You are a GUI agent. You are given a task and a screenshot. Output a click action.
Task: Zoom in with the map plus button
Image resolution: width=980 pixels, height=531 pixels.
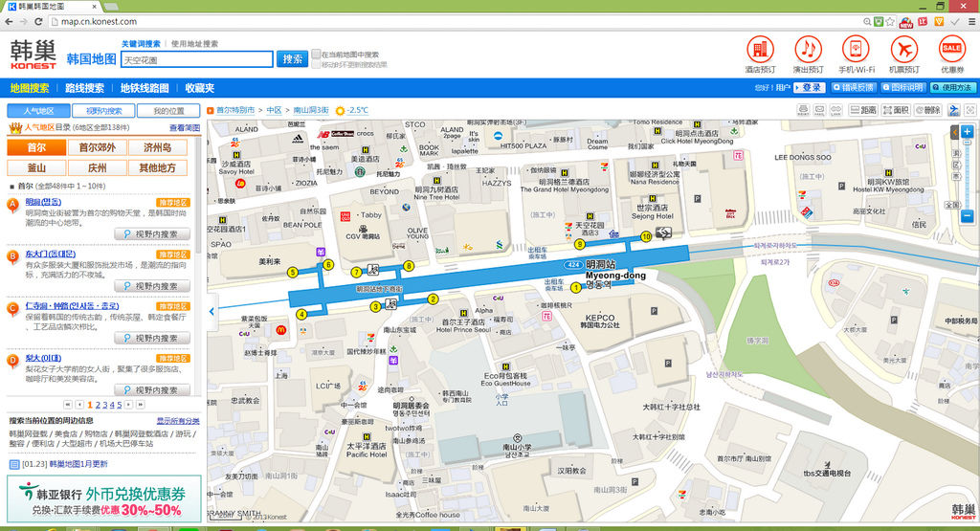967,132
